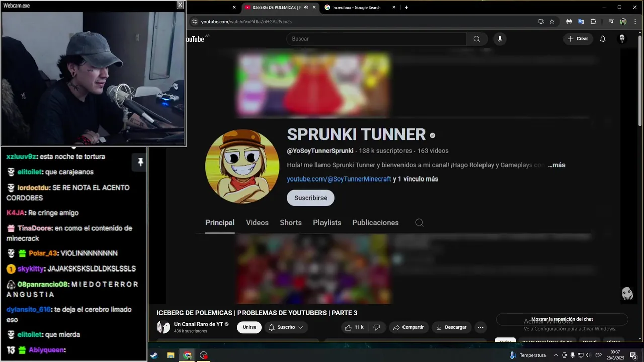
Task: Open the YouTube account avatar menu
Action: [x=622, y=39]
